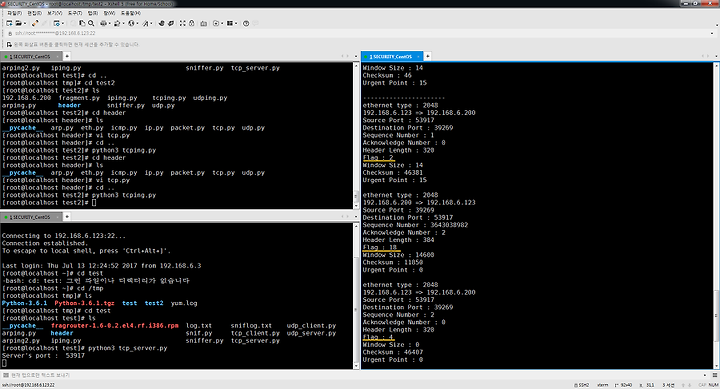Click the compose bar options icon at right
The width and height of the screenshot is (720, 389).
click(714, 375)
